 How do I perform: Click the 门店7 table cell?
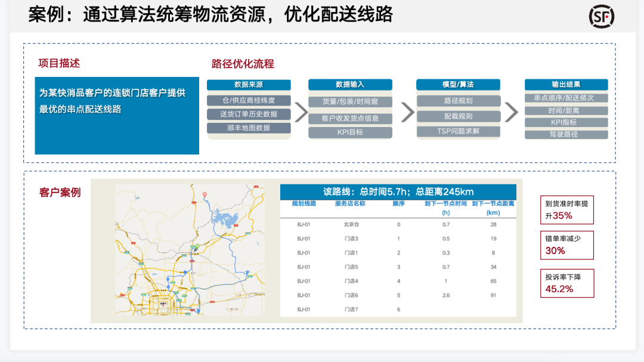point(351,310)
